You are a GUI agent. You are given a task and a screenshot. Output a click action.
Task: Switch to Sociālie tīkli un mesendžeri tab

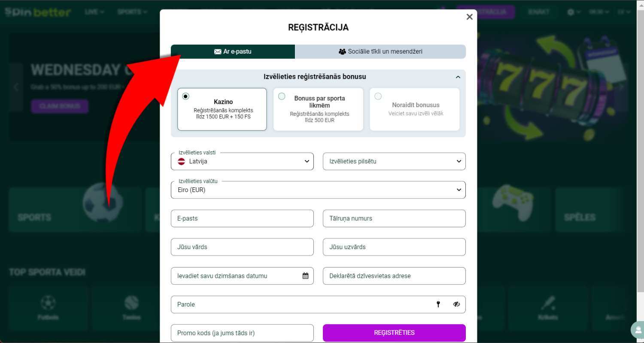(380, 51)
